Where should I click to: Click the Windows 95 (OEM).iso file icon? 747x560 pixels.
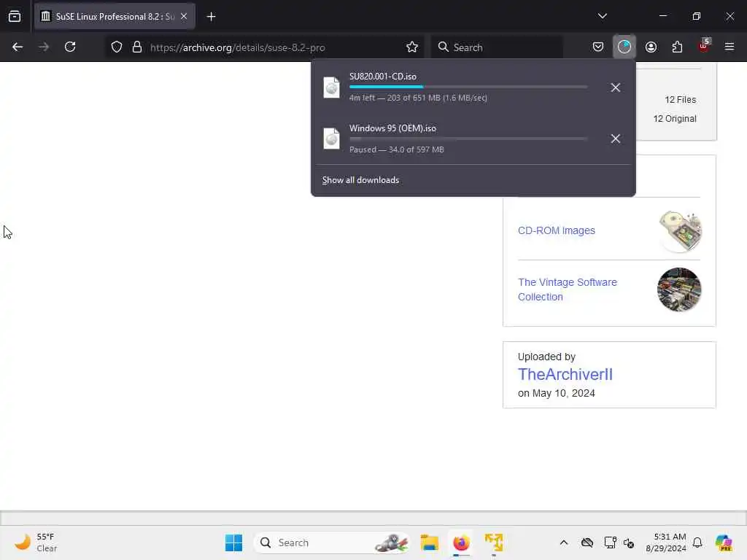pyautogui.click(x=332, y=139)
